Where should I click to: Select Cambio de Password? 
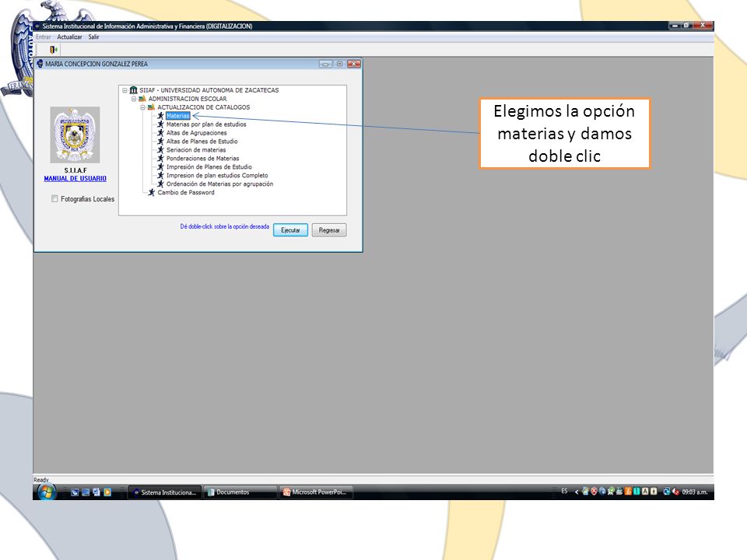pyautogui.click(x=186, y=192)
